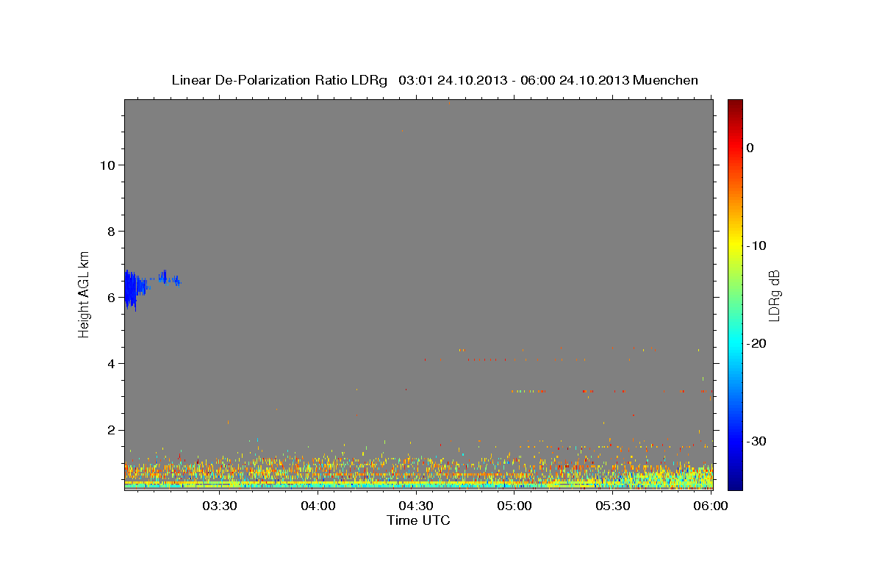Click the 04:30 time tick label
The height and width of the screenshot is (588, 882).
[416, 506]
